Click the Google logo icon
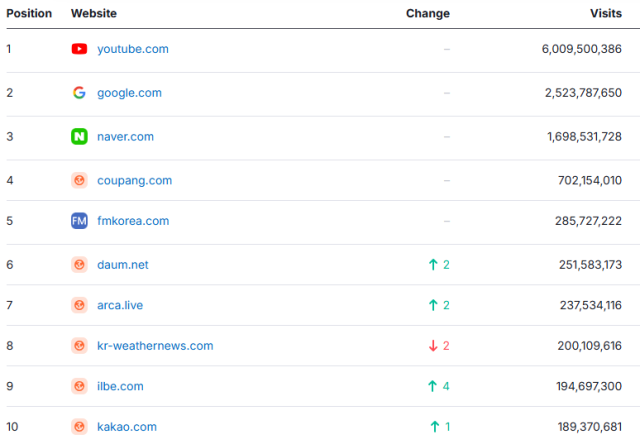This screenshot has width=640, height=444. pyautogui.click(x=80, y=93)
